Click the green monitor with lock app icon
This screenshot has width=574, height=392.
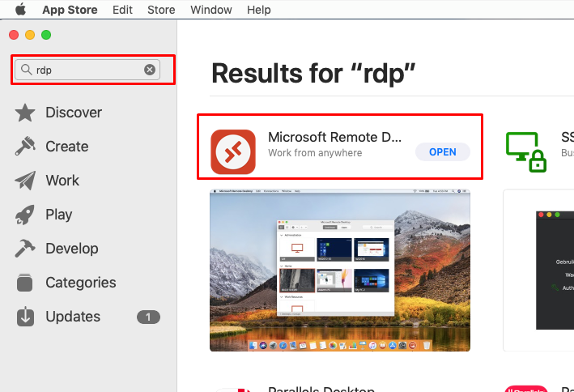pos(526,151)
